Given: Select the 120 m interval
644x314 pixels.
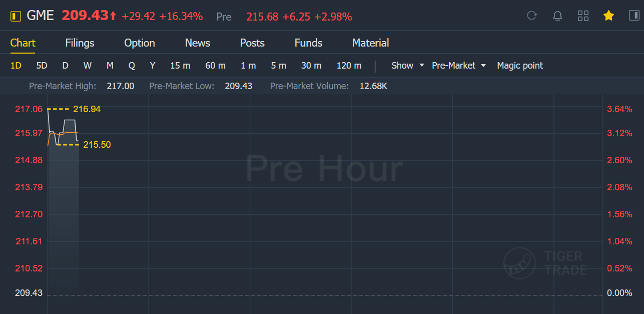Looking at the screenshot, I should [x=349, y=66].
